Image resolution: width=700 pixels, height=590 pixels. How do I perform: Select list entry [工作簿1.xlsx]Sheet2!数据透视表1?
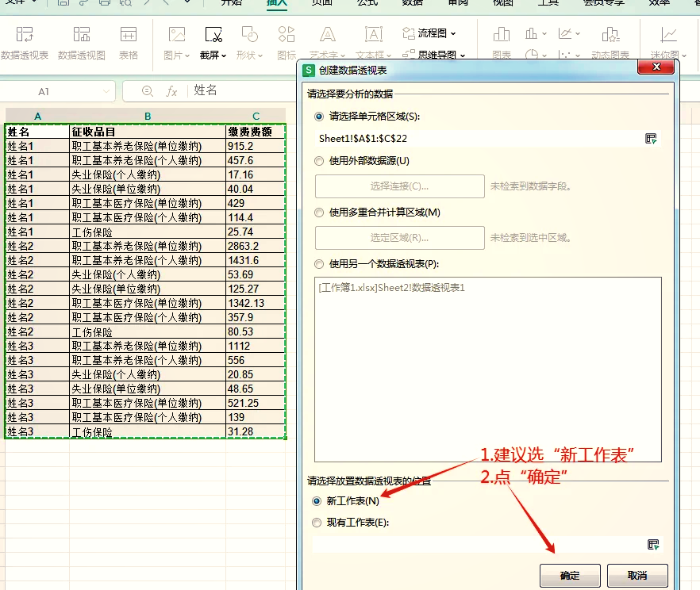click(x=391, y=288)
